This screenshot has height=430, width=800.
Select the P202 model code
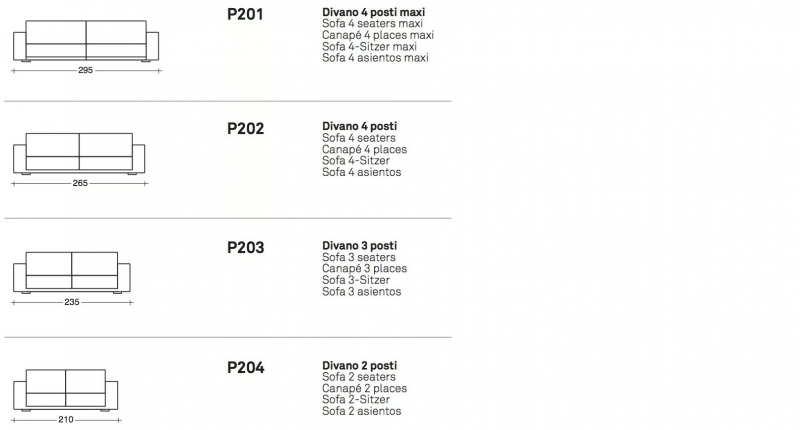pos(245,129)
